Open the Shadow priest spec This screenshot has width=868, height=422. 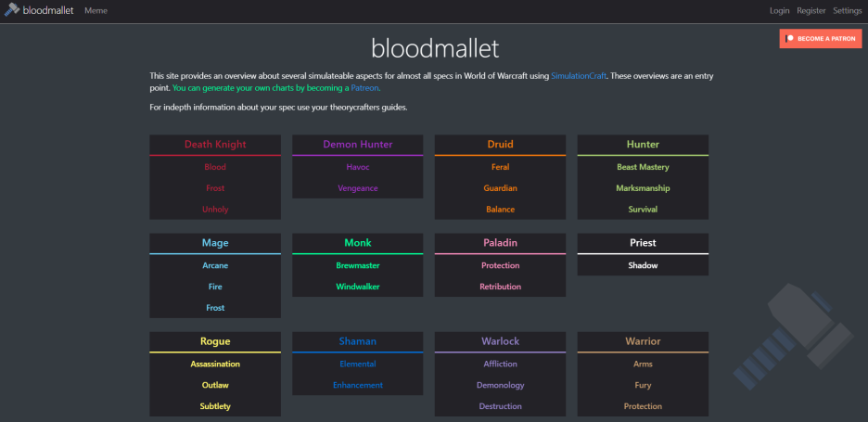pos(643,265)
